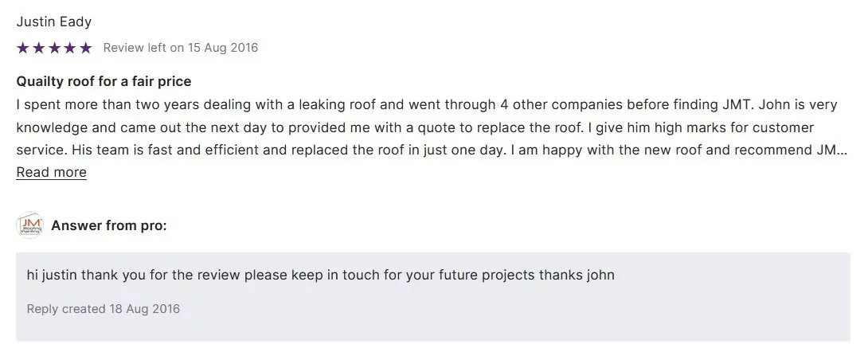The image size is (868, 356).
Task: Click review line starting "service. His team is fast"
Action: [x=319, y=150]
